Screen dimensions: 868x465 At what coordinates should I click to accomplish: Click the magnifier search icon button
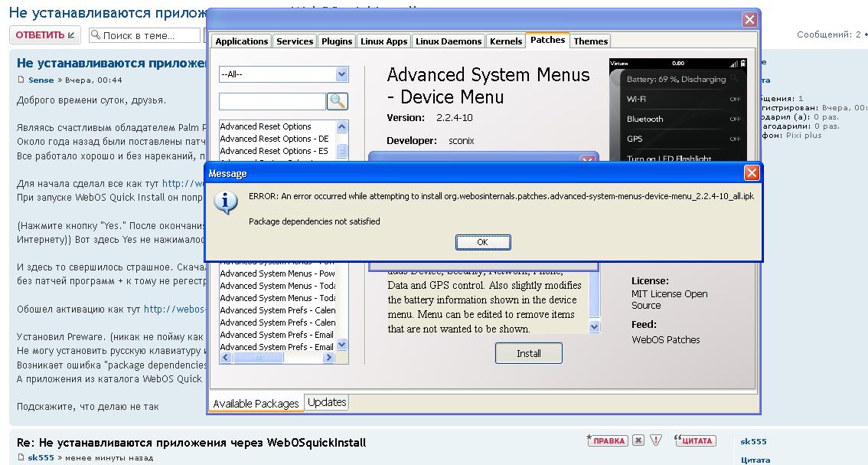pyautogui.click(x=338, y=101)
